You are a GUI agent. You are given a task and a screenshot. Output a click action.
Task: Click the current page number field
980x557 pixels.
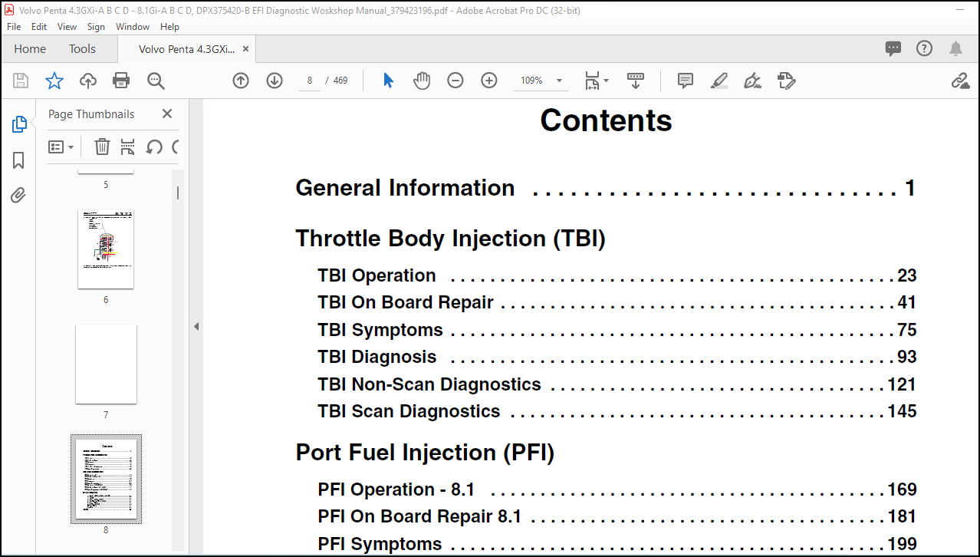click(309, 81)
